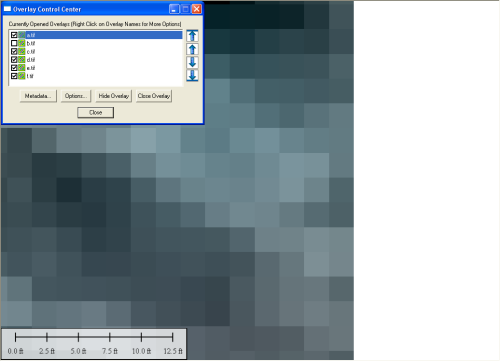Open overlay Options
The height and width of the screenshot is (361, 500).
[76, 96]
